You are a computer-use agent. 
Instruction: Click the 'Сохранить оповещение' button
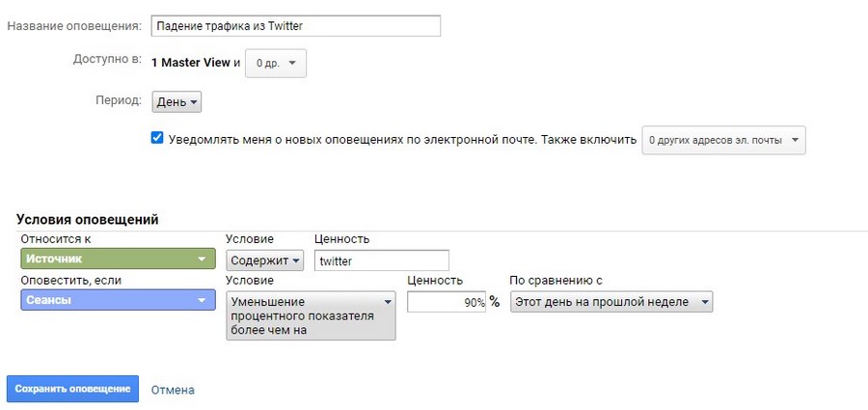point(72,389)
